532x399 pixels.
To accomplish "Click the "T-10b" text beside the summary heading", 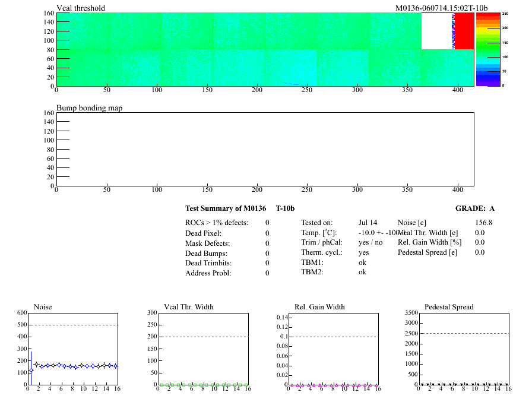I will tap(286, 208).
